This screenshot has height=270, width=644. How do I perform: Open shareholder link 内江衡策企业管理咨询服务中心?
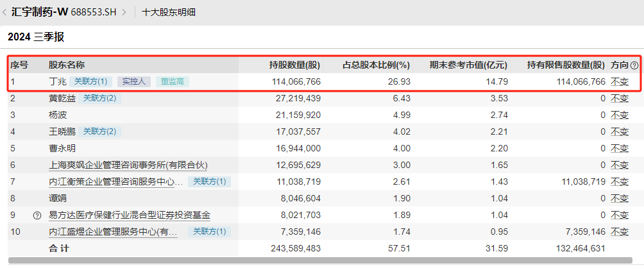(x=116, y=182)
